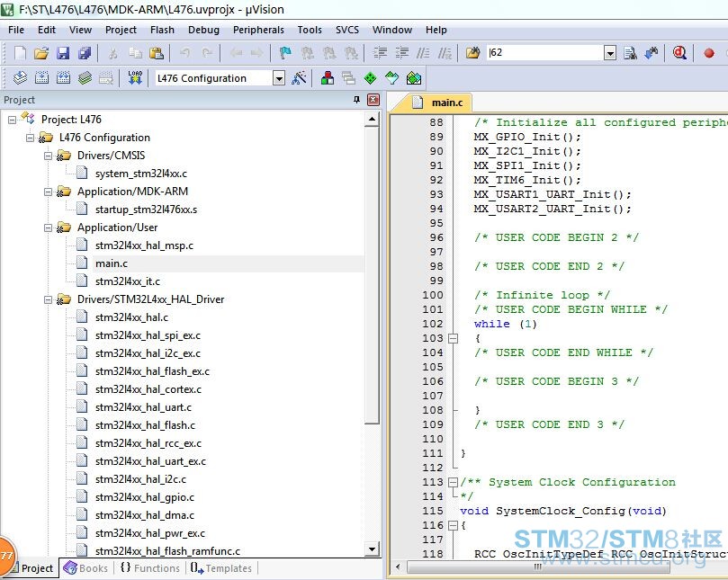
Task: Uncomment the selected lines
Action: click(x=445, y=53)
